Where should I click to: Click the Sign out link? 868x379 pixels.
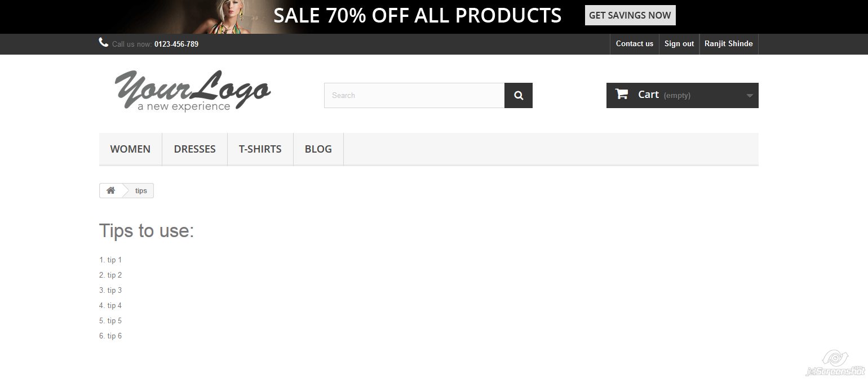(x=679, y=44)
